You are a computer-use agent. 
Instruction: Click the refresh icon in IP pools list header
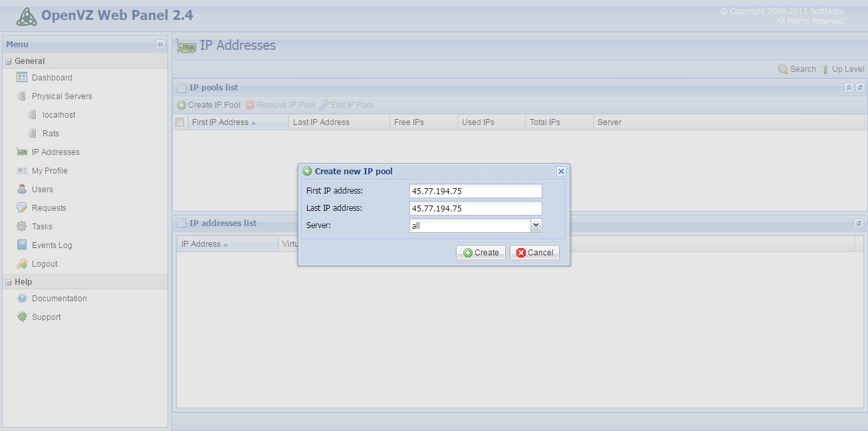[860, 88]
